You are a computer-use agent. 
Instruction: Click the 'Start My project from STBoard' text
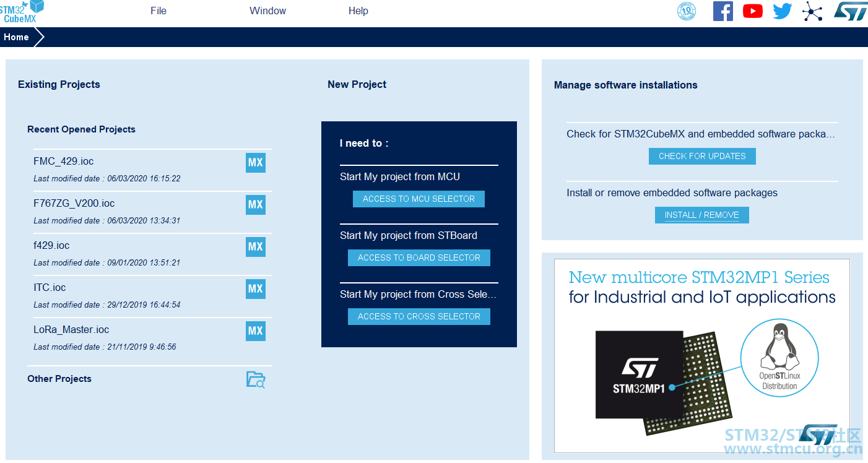tap(409, 235)
